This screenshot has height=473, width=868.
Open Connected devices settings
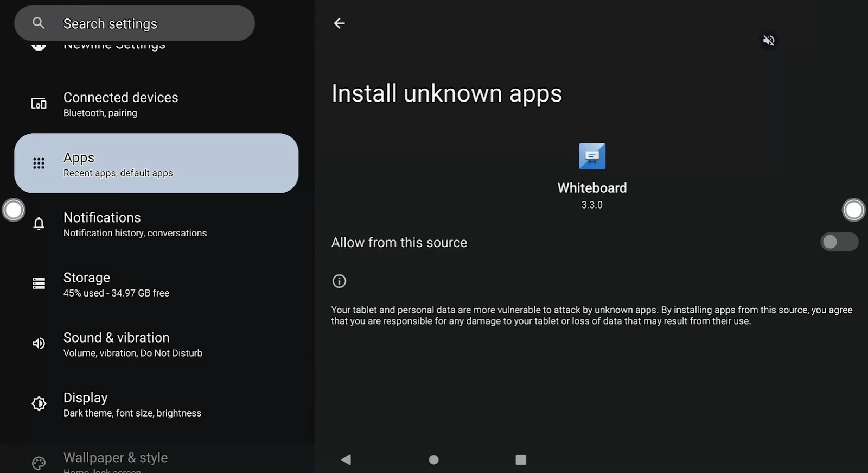pos(156,104)
